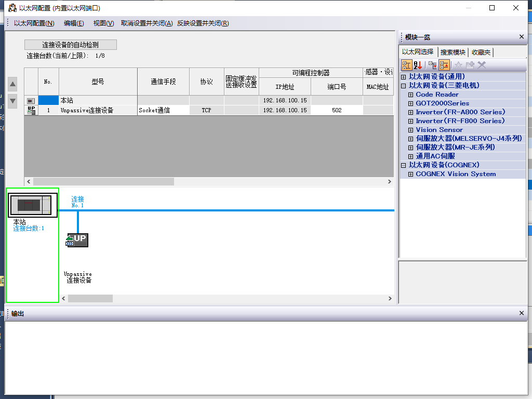The width and height of the screenshot is (532, 399).
Task: Click the port number cell showing 502
Action: coord(337,110)
